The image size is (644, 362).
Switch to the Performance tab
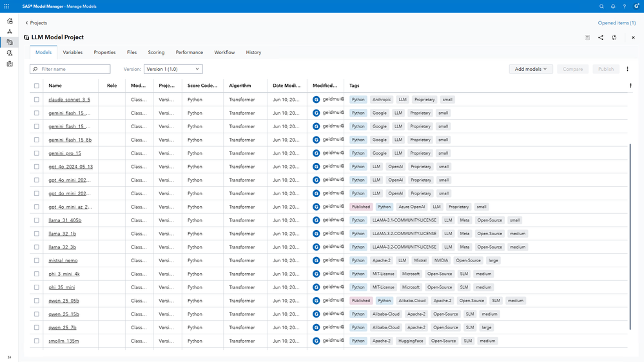click(189, 53)
